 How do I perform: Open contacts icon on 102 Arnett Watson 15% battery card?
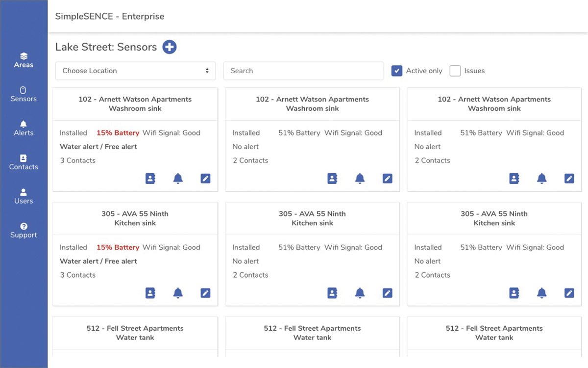(150, 179)
